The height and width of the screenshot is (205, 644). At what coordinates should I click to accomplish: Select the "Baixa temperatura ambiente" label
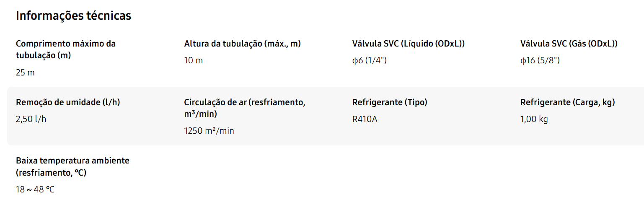[x=72, y=166]
